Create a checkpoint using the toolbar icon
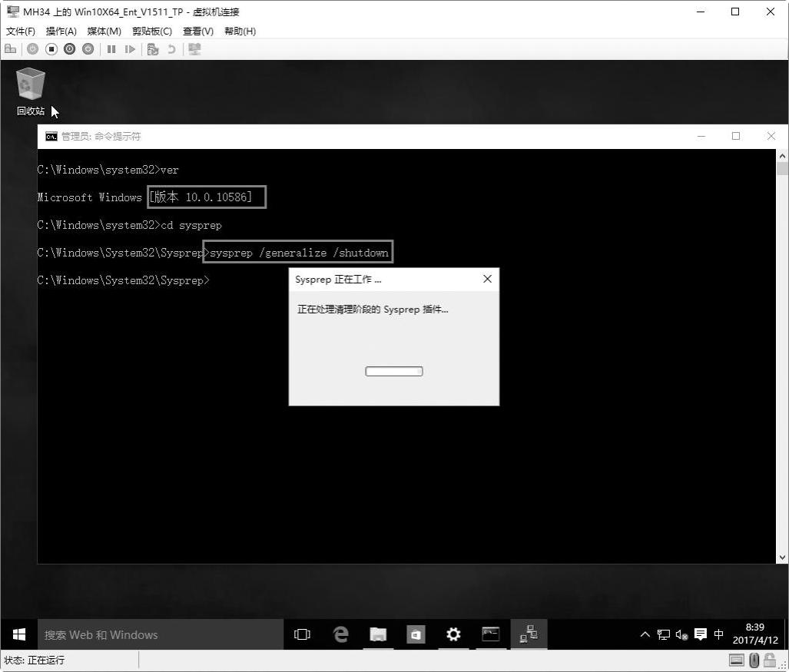The height and width of the screenshot is (672, 789). (153, 49)
